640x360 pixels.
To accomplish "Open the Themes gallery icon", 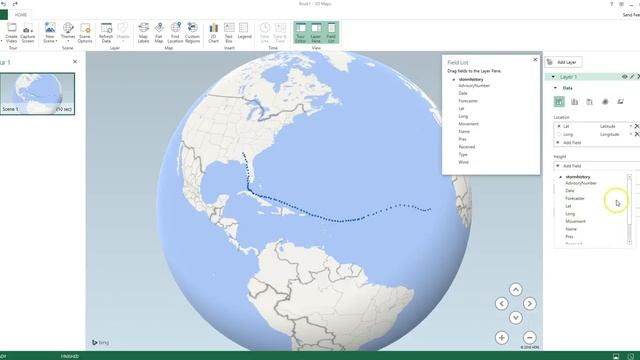I will point(68,31).
